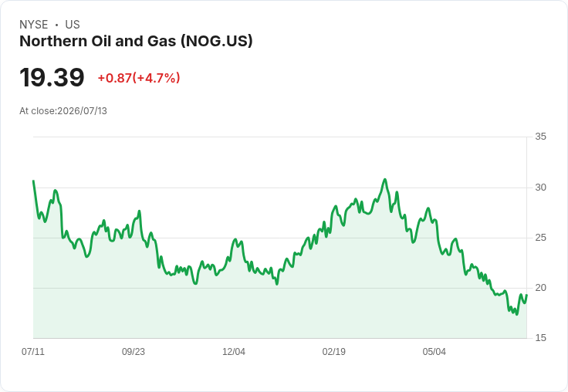Click the 25 price axis label
This screenshot has width=568, height=392.
540,238
